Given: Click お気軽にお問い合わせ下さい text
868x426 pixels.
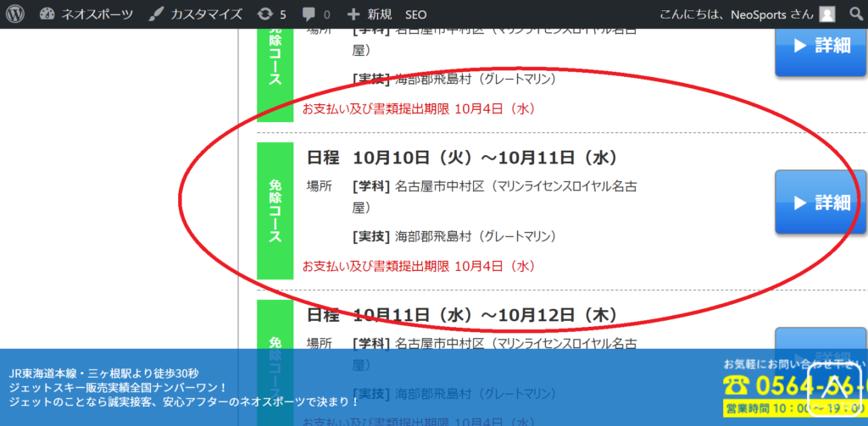Looking at the screenshot, I should [795, 364].
